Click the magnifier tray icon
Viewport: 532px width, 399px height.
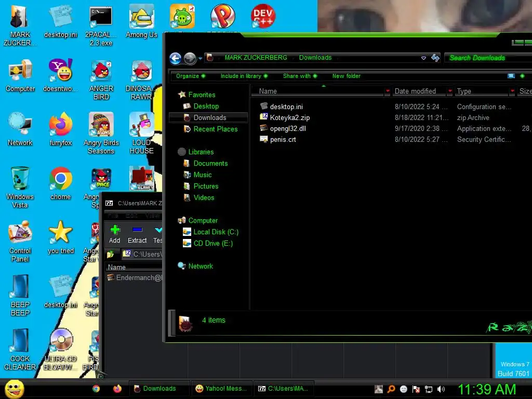391,389
